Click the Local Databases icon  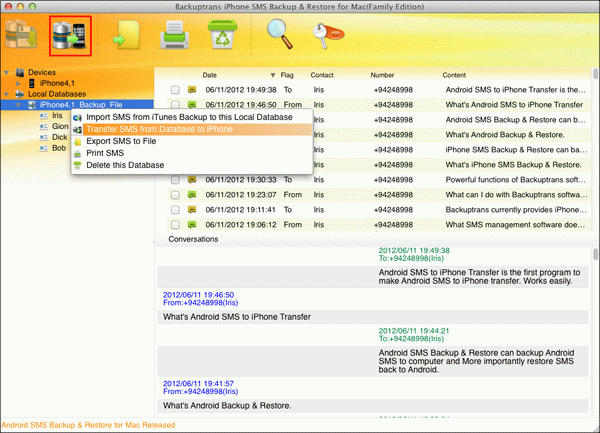pos(20,94)
